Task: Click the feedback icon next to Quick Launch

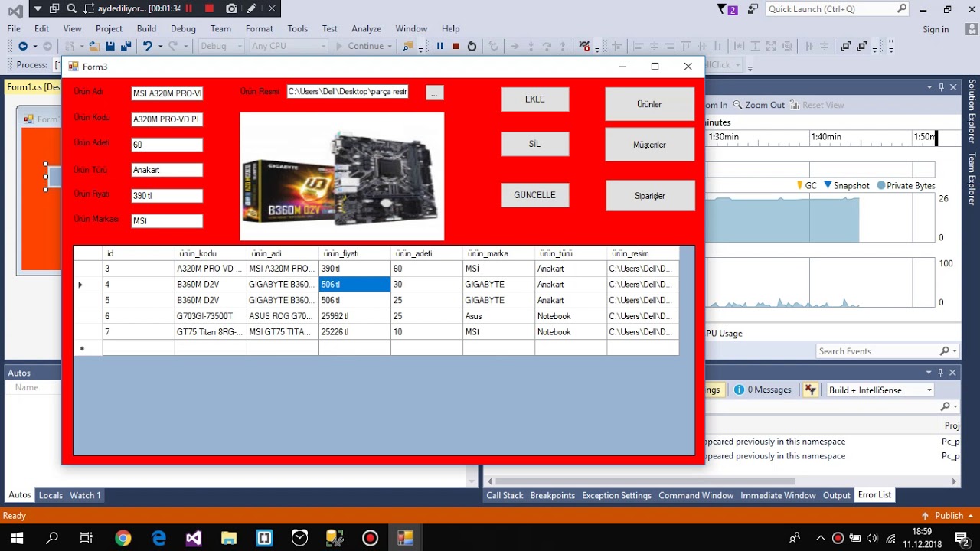Action: (x=753, y=9)
